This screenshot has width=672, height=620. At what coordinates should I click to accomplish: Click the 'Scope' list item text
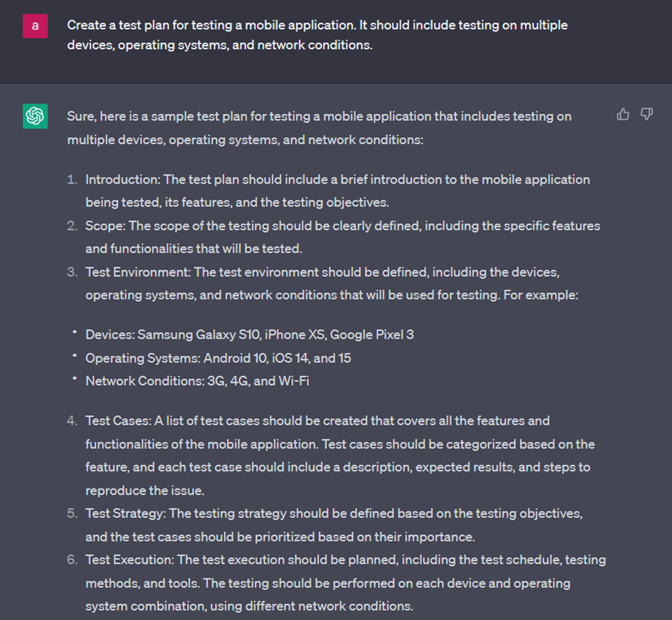[x=342, y=237]
